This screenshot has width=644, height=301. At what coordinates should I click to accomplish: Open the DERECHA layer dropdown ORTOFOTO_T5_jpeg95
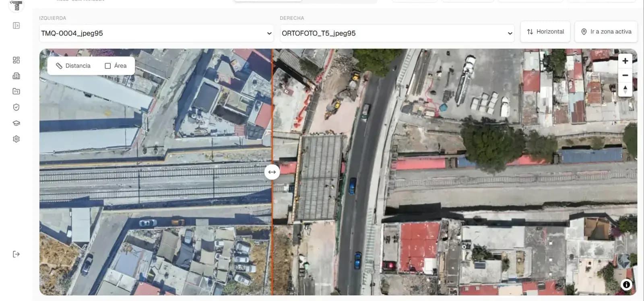pyautogui.click(x=397, y=33)
